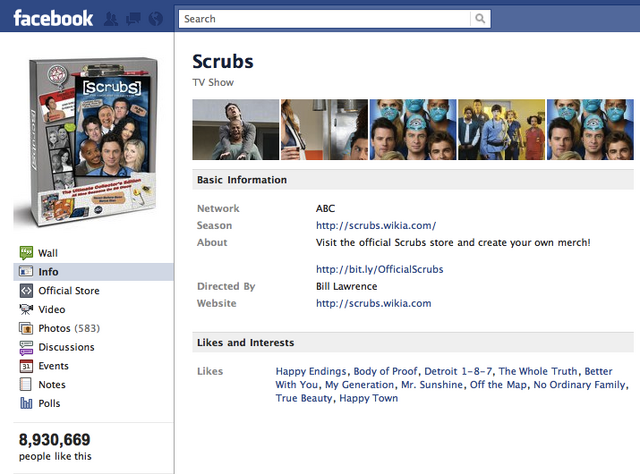The image size is (640, 474).
Task: Open the Happy Endings link
Action: point(311,371)
